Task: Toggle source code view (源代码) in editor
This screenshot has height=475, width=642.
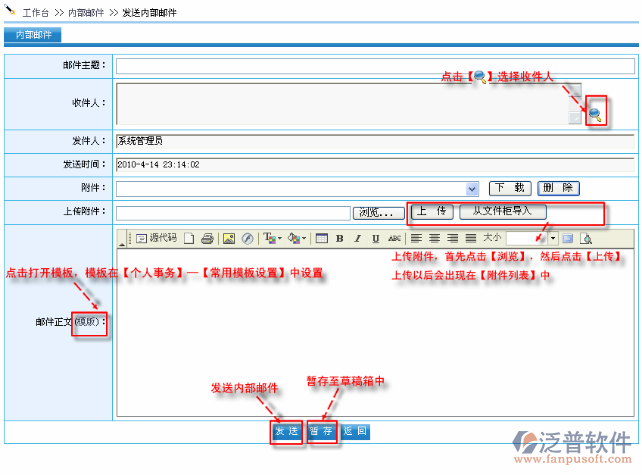Action: (156, 238)
